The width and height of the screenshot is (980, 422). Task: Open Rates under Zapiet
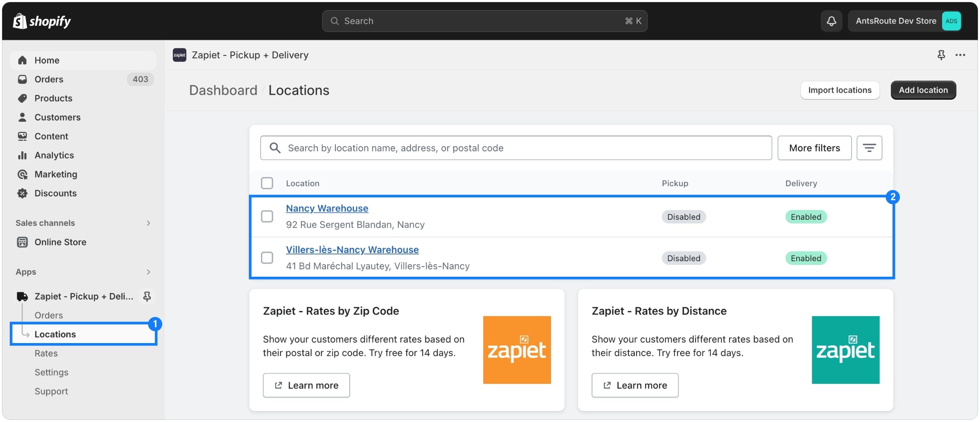click(x=46, y=353)
